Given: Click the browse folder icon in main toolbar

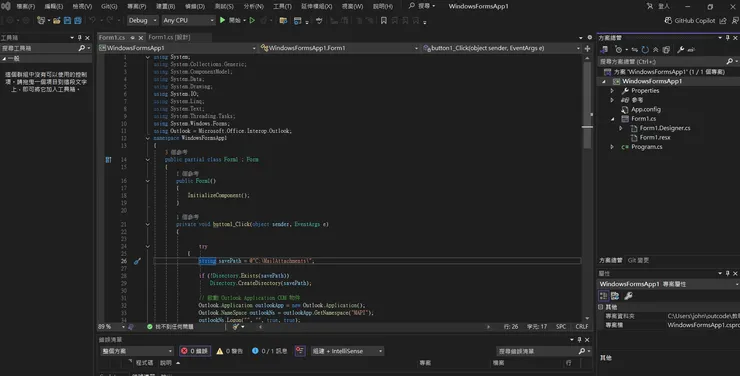Looking at the screenshot, I should click(283, 20).
